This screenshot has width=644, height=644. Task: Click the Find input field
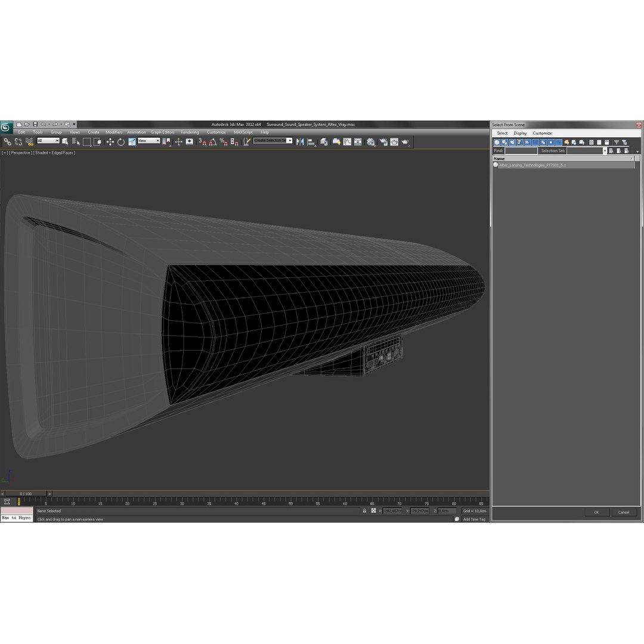coord(521,151)
